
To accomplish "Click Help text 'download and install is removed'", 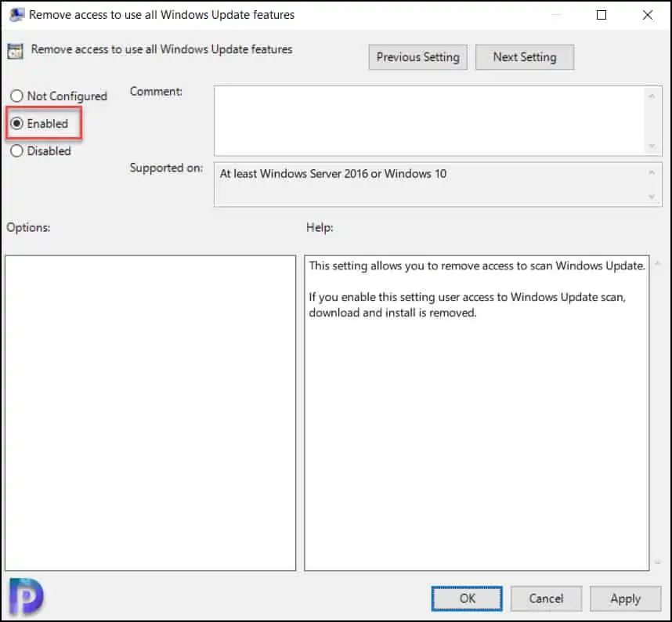I will click(x=392, y=313).
